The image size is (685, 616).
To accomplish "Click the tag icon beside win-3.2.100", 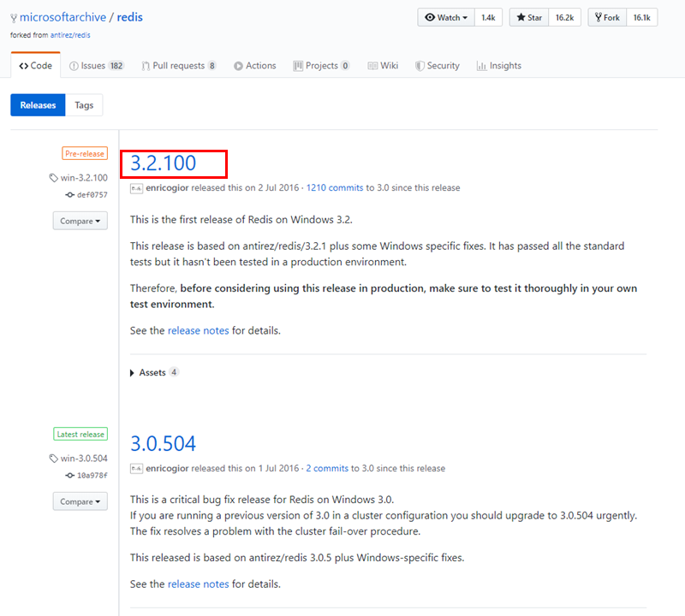I will [x=53, y=178].
